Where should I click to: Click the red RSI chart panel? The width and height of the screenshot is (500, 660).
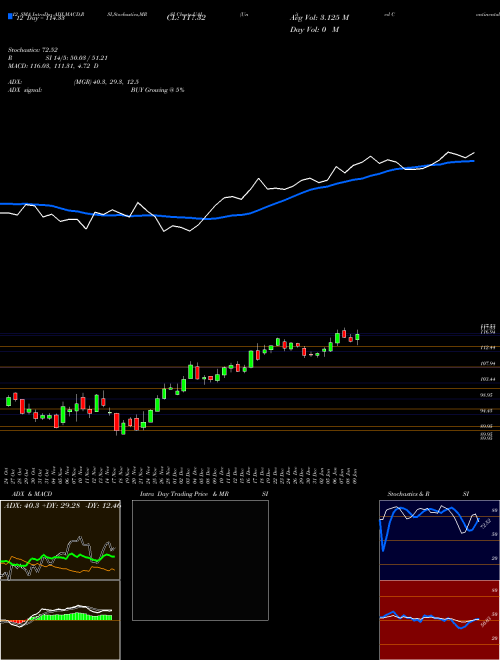coord(439,620)
